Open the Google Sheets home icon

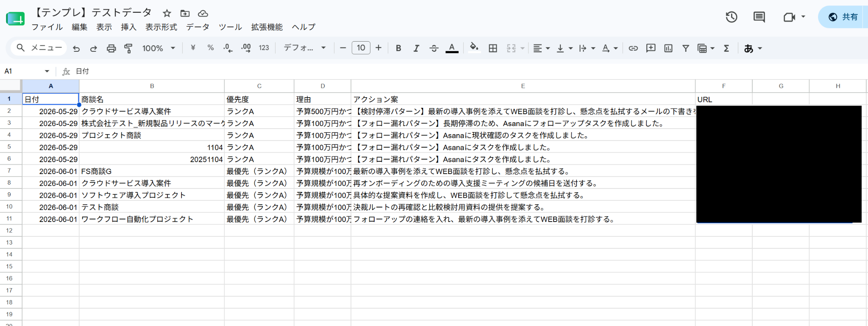15,19
